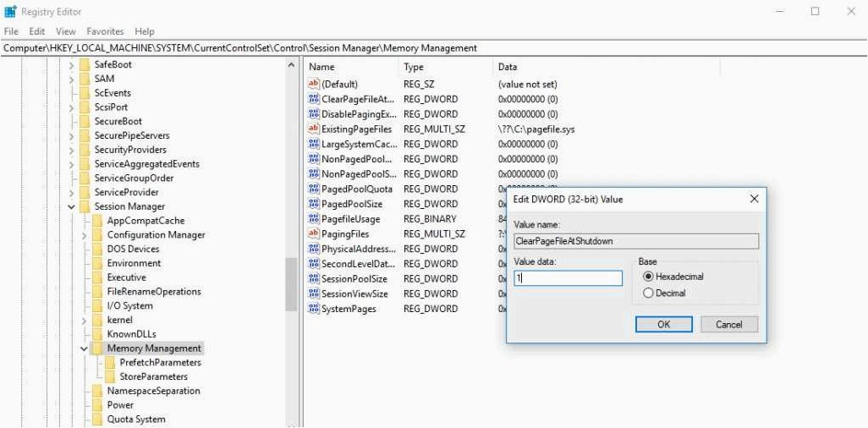Image resolution: width=868 pixels, height=428 pixels.
Task: Click the ExistingPageFiles string icon
Action: 314,129
